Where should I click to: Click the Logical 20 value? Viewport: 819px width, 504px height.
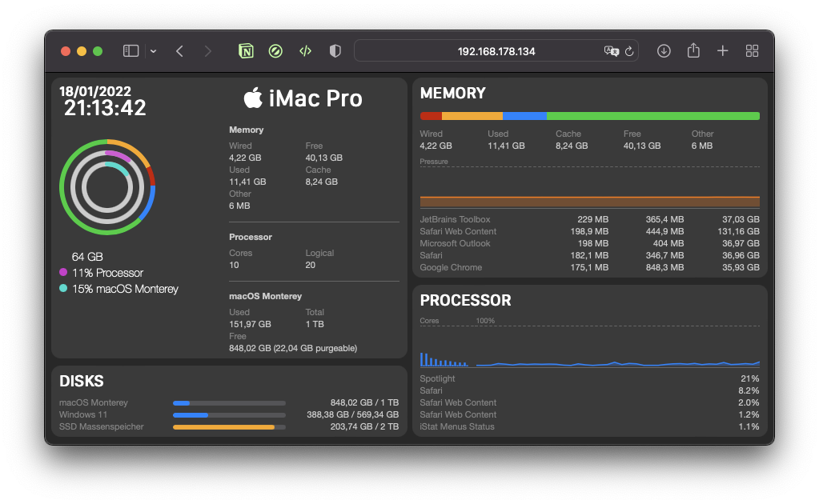[311, 265]
